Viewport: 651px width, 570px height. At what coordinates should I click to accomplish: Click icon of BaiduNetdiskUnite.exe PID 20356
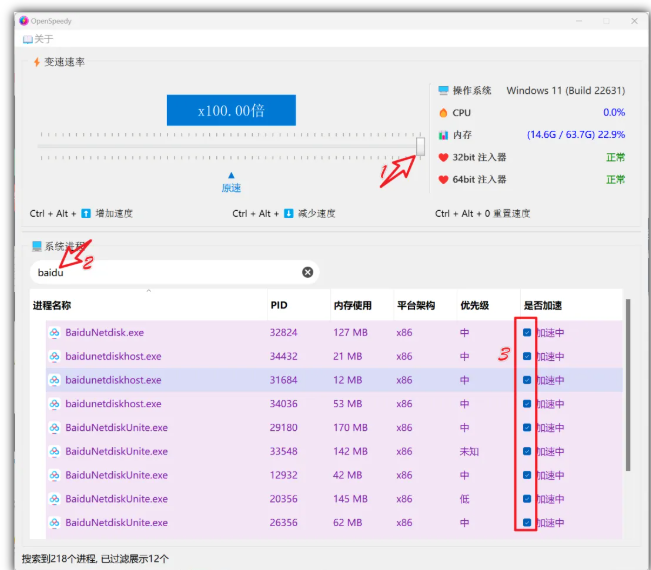(54, 499)
